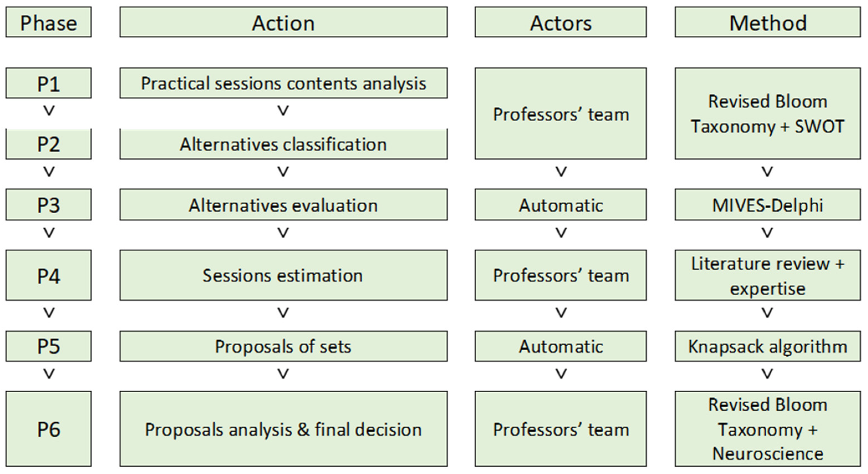868x474 pixels.
Task: Click the Alternatives classification box
Action: pyautogui.click(x=284, y=144)
